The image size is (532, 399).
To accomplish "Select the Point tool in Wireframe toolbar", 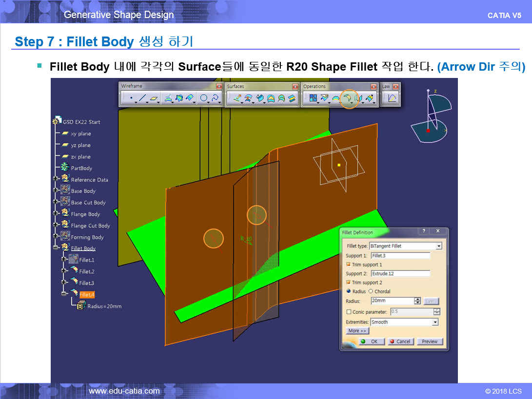I will coord(131,98).
